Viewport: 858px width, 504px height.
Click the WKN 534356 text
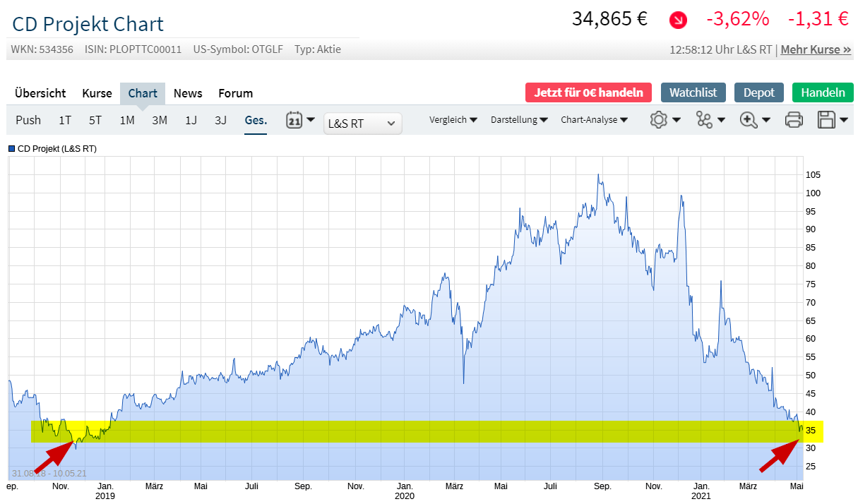click(x=42, y=49)
